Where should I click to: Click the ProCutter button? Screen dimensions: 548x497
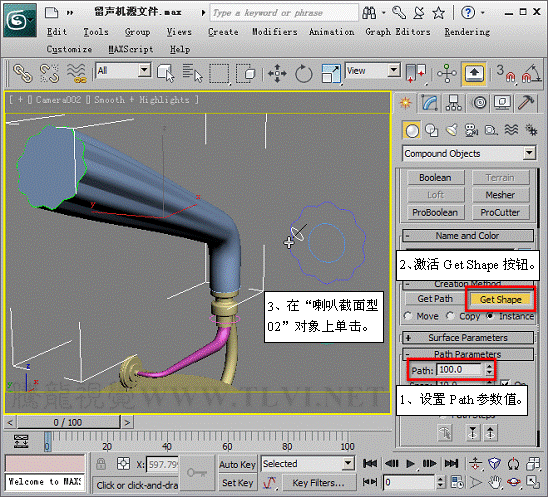coord(500,213)
